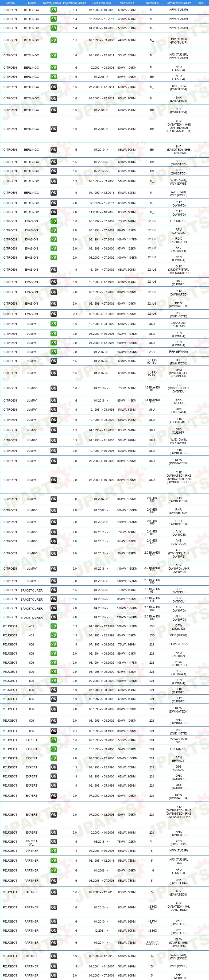Click petrol icon in Expert 222A2 row

54,741
